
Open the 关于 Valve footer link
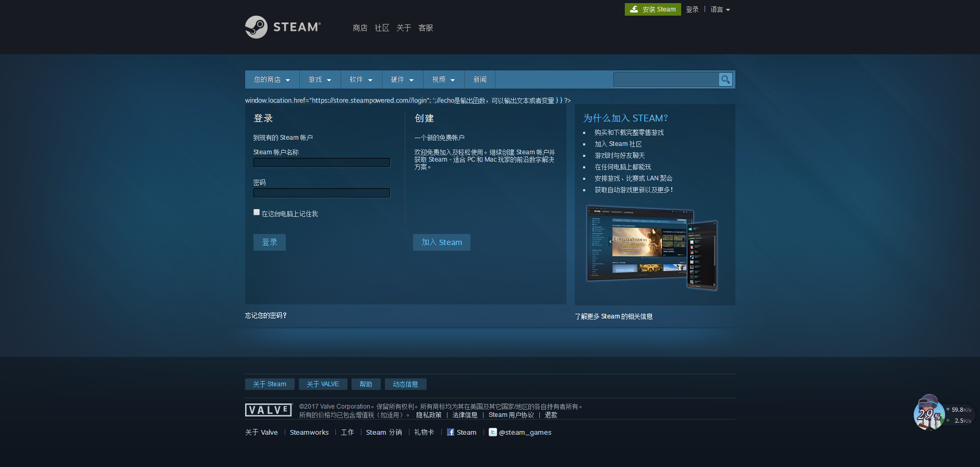click(x=261, y=432)
